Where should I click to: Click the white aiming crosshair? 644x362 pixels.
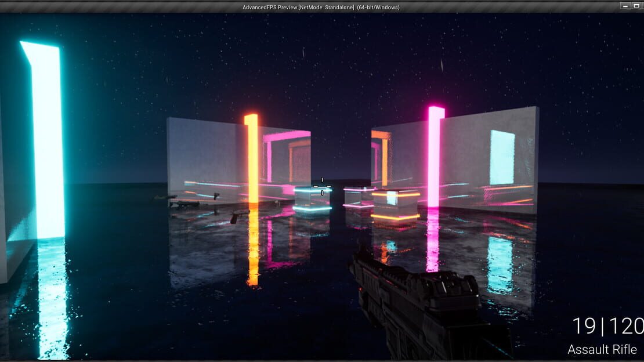click(x=322, y=186)
